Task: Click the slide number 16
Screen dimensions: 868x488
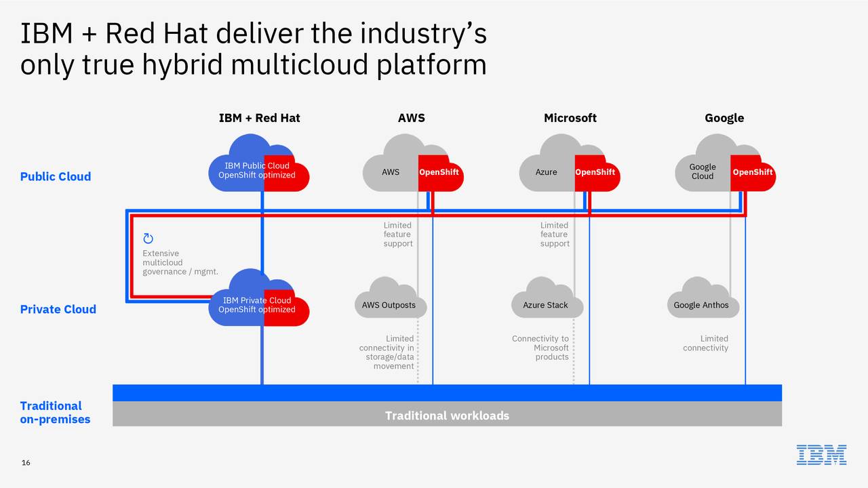Action: (26, 463)
